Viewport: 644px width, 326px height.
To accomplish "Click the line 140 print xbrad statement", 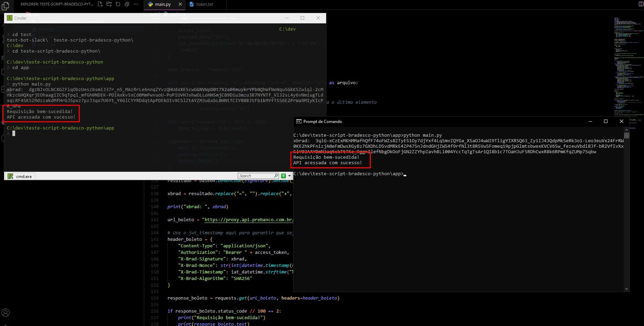I will pos(198,207).
